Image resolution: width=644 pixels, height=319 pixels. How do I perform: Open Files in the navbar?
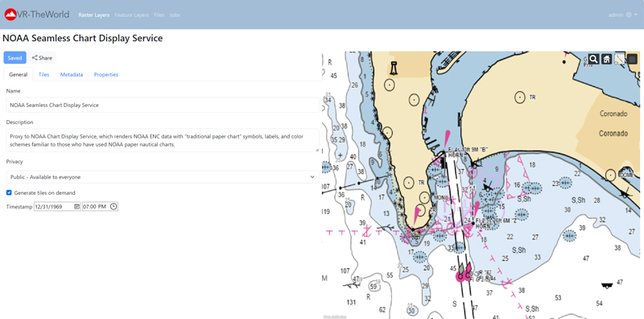(159, 14)
